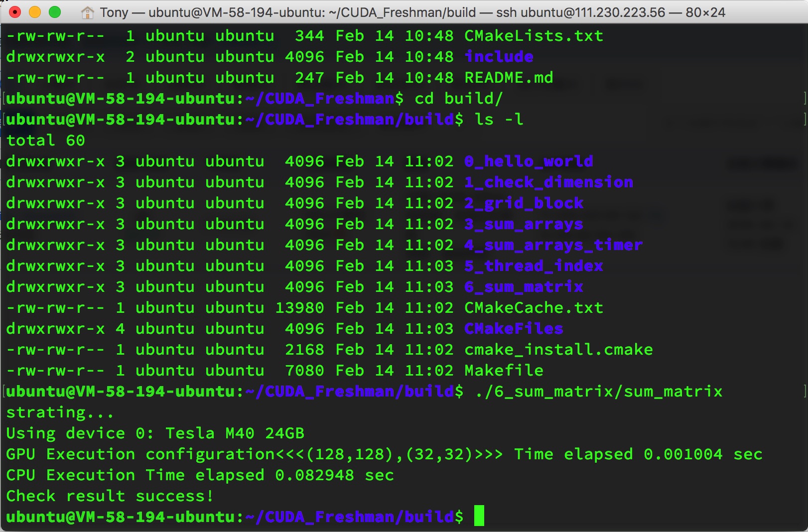Click the Makefile entry in the listing

click(503, 371)
